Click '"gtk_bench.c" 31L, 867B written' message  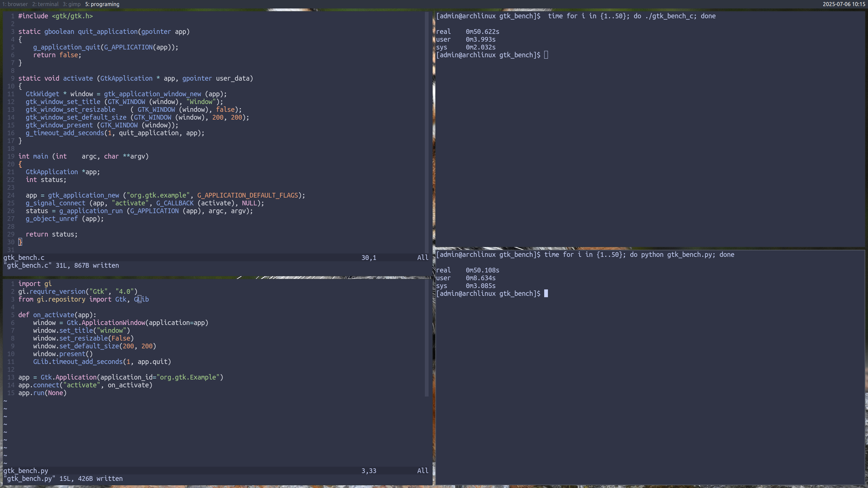61,265
